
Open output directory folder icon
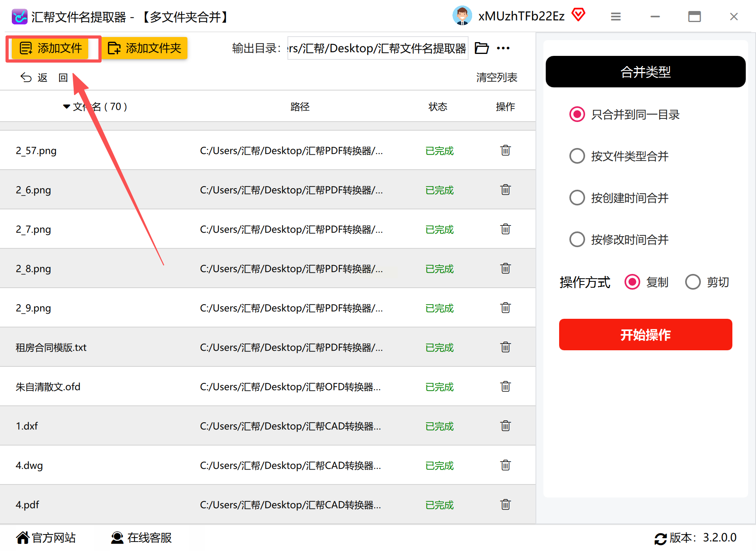[x=482, y=48]
